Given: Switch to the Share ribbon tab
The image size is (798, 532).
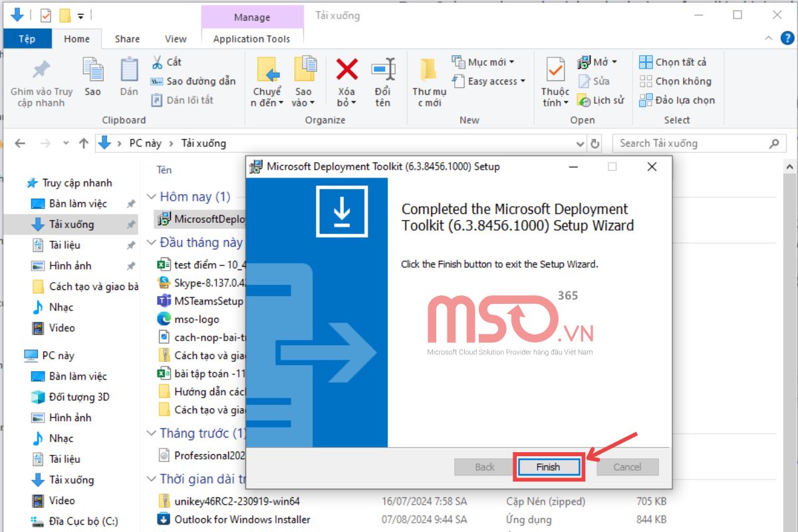Looking at the screenshot, I should pos(127,39).
